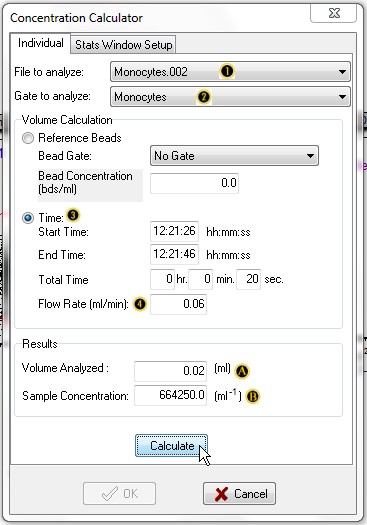Click the disabled OK button
The height and width of the screenshot is (525, 367).
pyautogui.click(x=120, y=494)
